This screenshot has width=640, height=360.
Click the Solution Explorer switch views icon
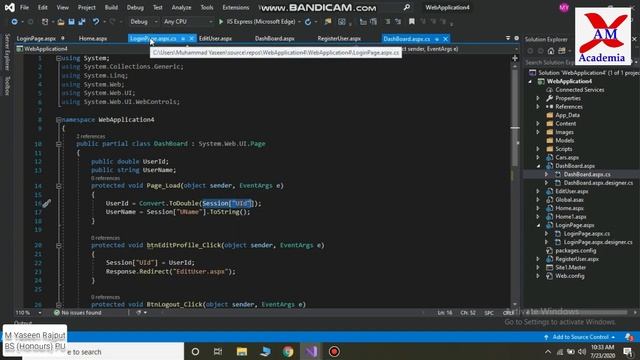[562, 51]
